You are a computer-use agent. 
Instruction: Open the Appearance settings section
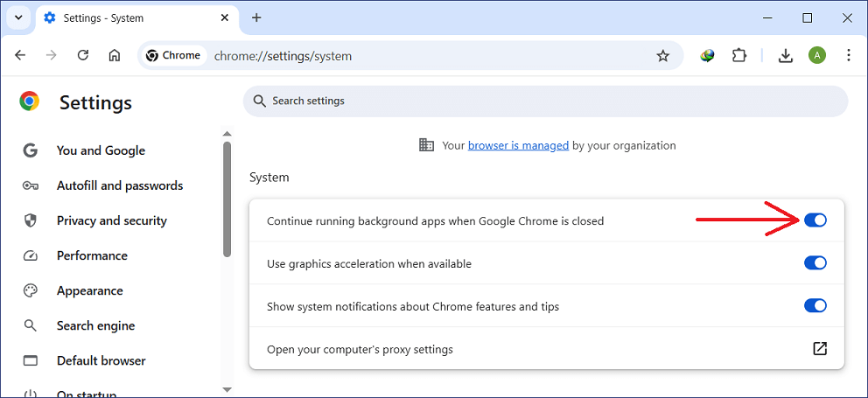tap(89, 290)
